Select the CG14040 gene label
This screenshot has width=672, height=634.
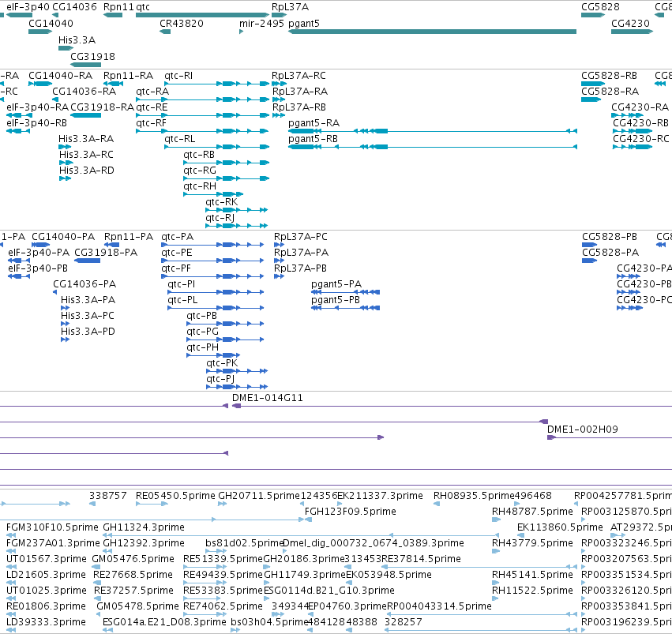(x=51, y=23)
